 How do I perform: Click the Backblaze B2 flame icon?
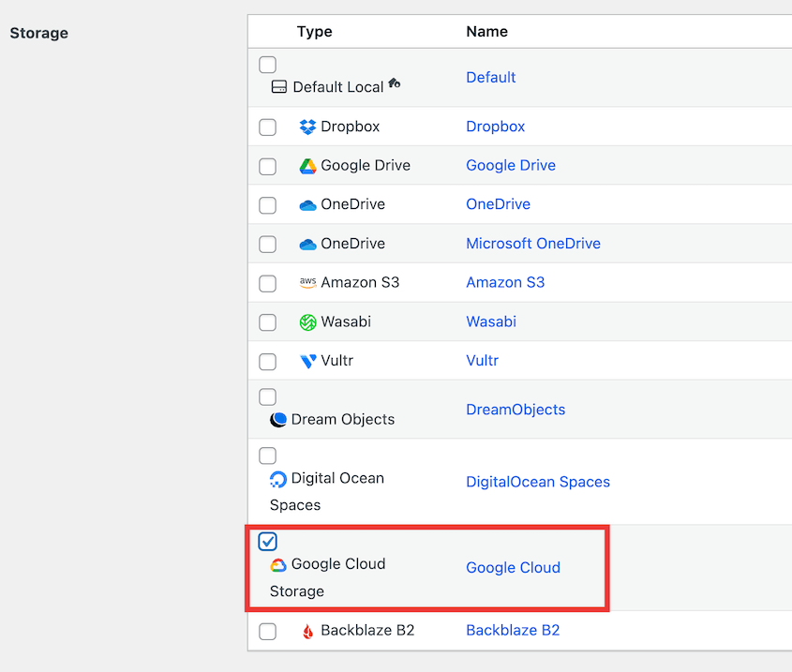(307, 631)
